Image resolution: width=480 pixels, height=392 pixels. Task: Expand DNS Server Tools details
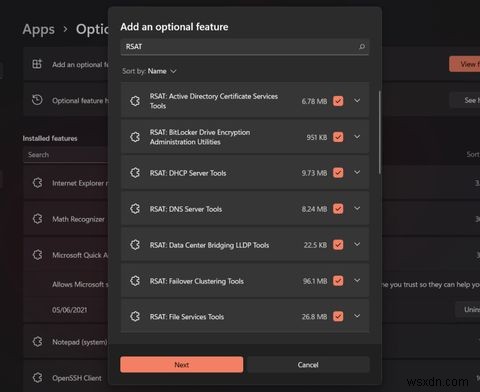click(357, 208)
